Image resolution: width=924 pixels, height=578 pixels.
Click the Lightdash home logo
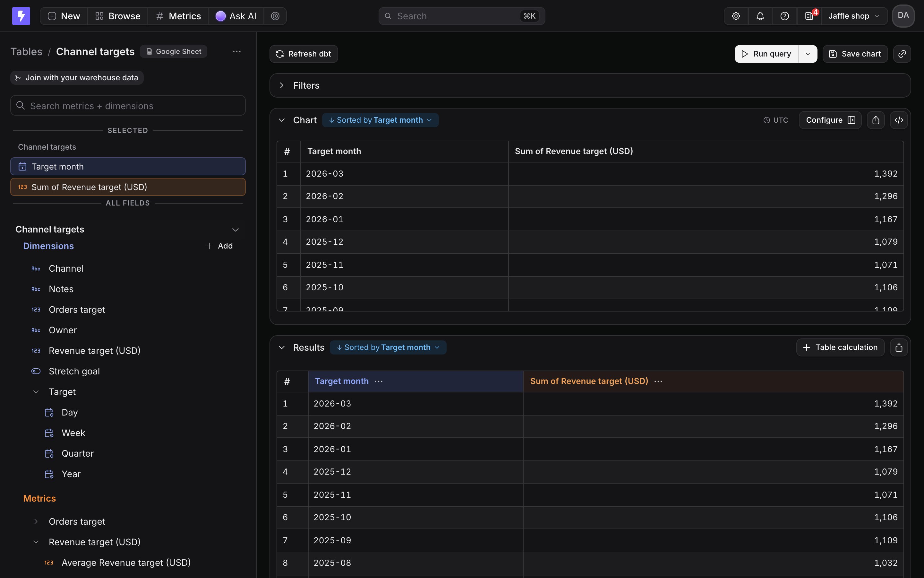click(x=21, y=16)
